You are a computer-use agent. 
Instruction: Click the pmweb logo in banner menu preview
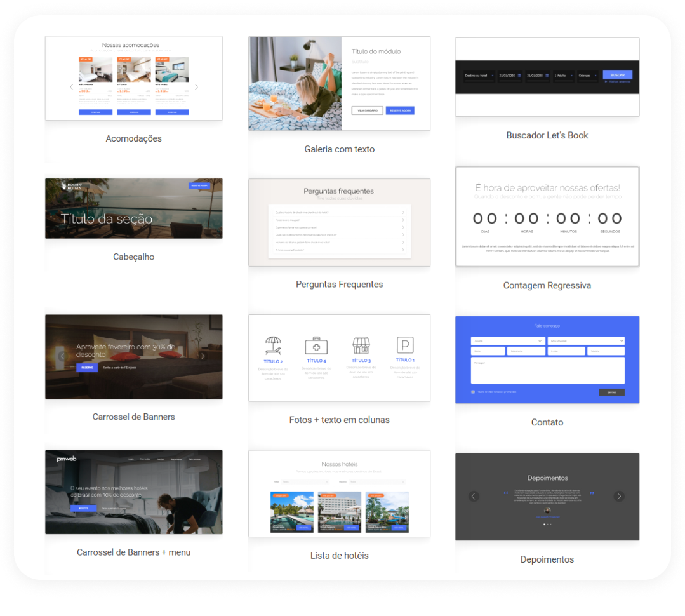[67, 459]
